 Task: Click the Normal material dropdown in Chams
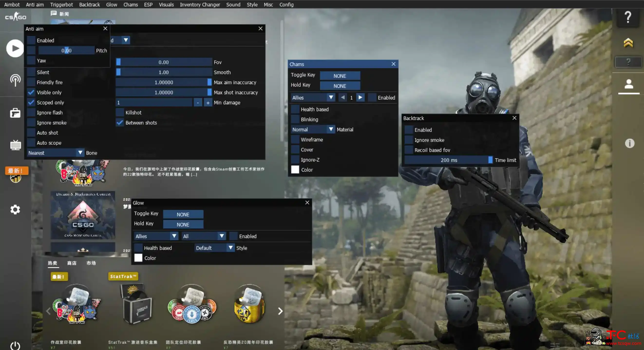(312, 129)
